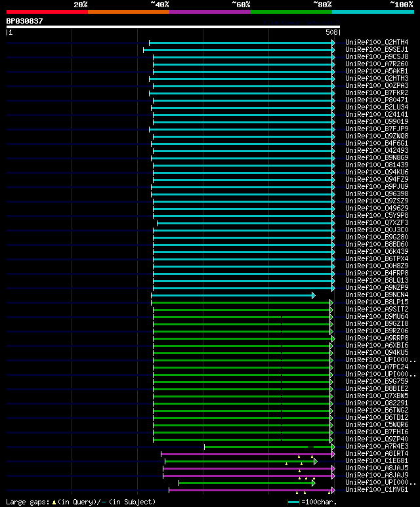Click UniRef100_A9CSJ8 hit name

coord(377,56)
